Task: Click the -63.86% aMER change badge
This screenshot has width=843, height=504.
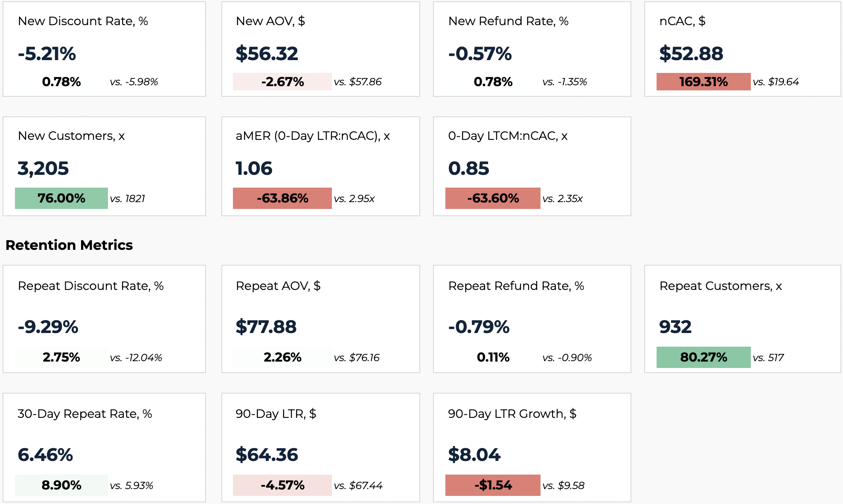Action: [282, 198]
